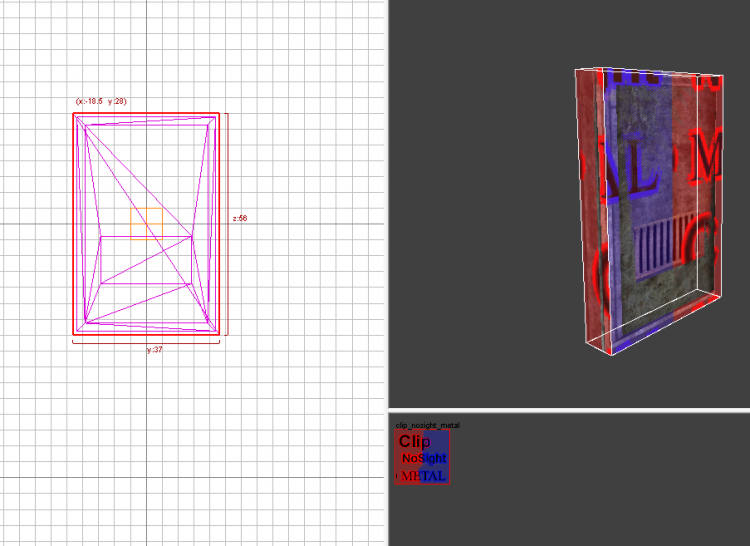Click the clip_nosight_metal texture name label

[428, 425]
